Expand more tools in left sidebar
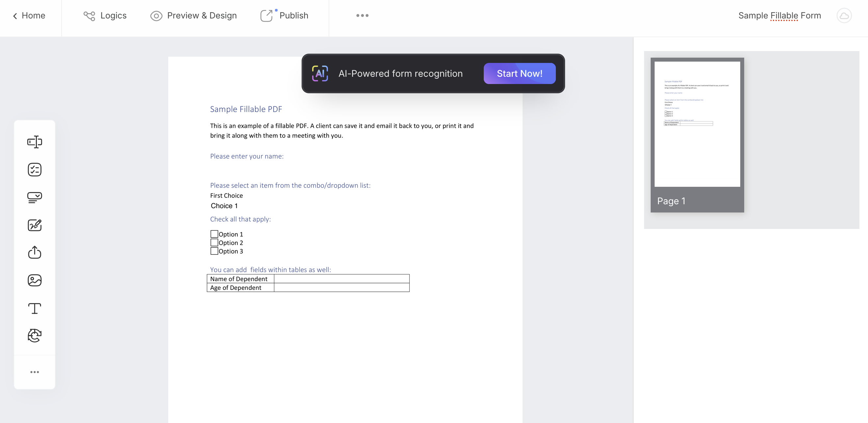Screen dimensions: 868x423 [x=34, y=372]
